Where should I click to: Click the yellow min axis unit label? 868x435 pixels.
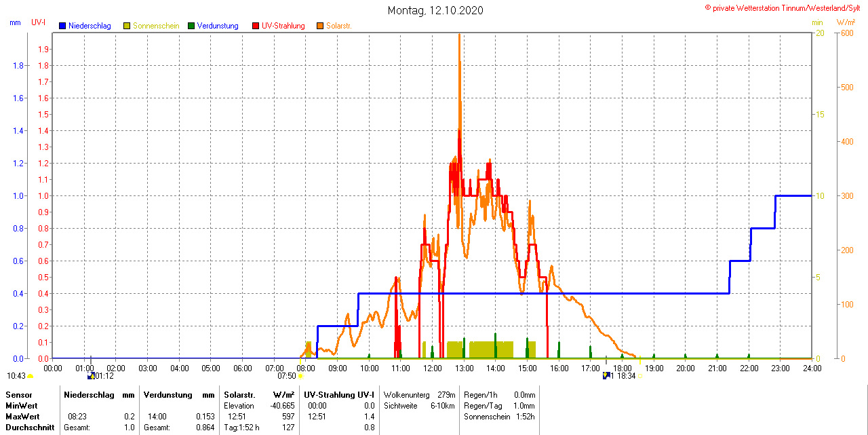[x=817, y=22]
